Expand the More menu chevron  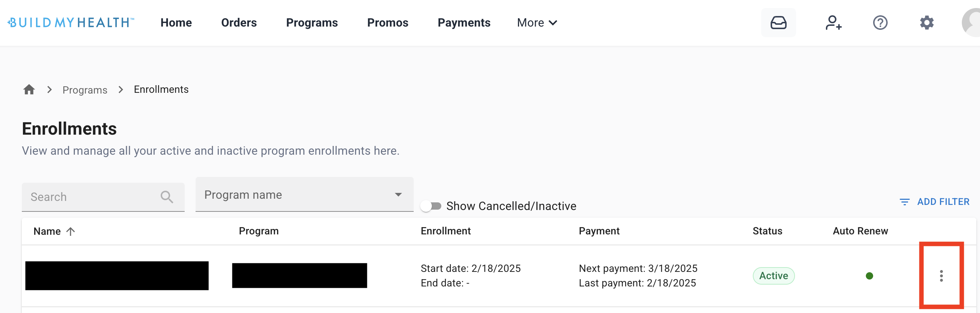click(x=553, y=23)
